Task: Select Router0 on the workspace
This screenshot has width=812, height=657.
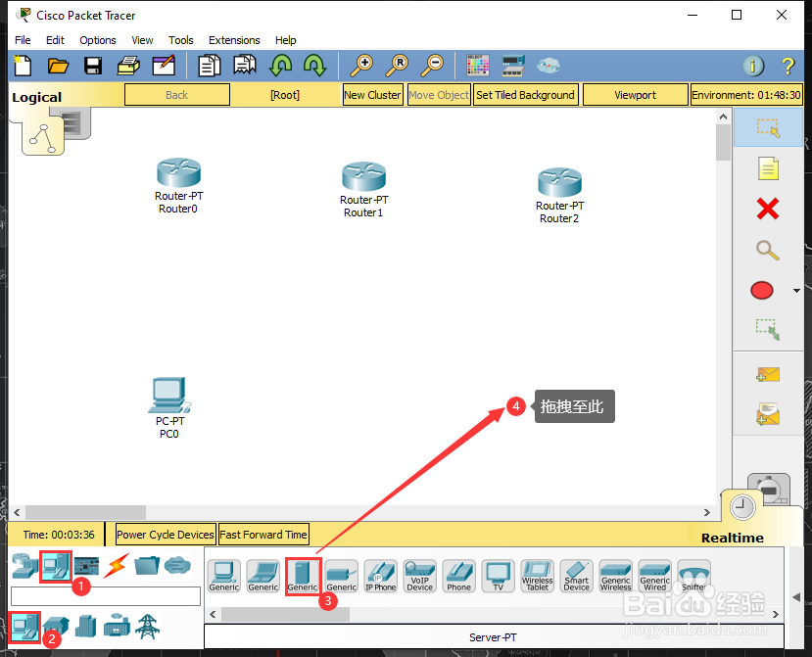Action: [x=178, y=173]
